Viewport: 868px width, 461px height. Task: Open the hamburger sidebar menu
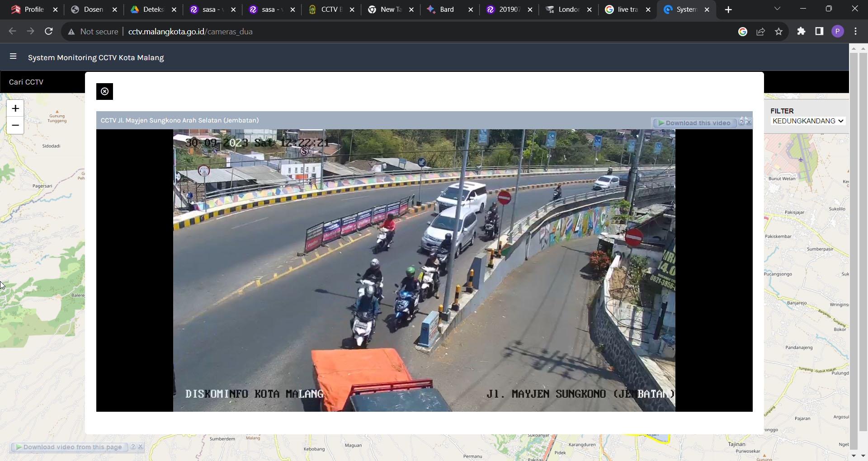13,56
